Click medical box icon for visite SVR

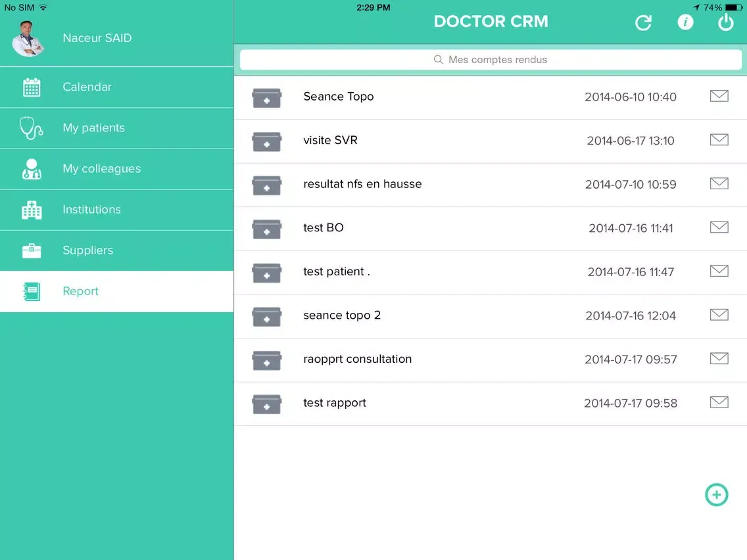(266, 142)
